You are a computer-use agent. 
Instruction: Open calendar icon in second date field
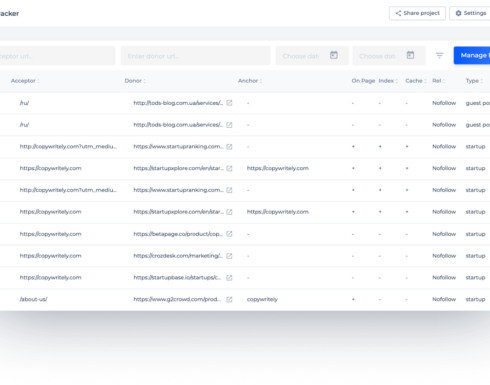[410, 55]
